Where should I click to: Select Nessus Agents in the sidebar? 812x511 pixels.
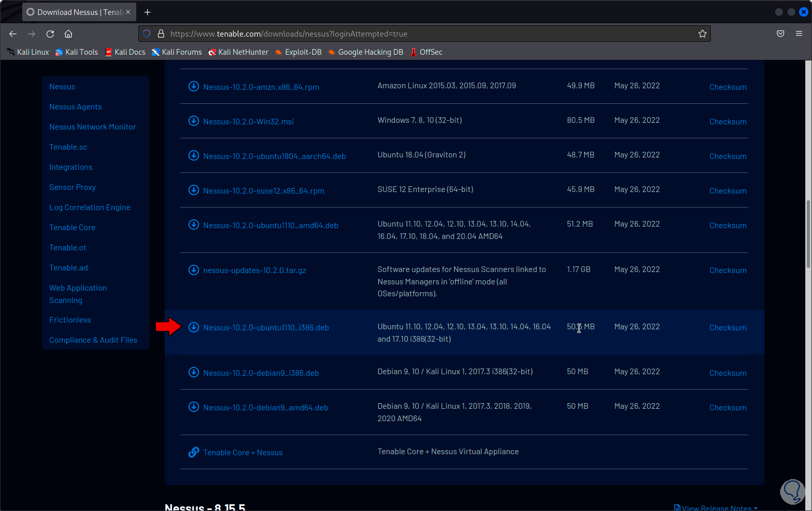(75, 107)
